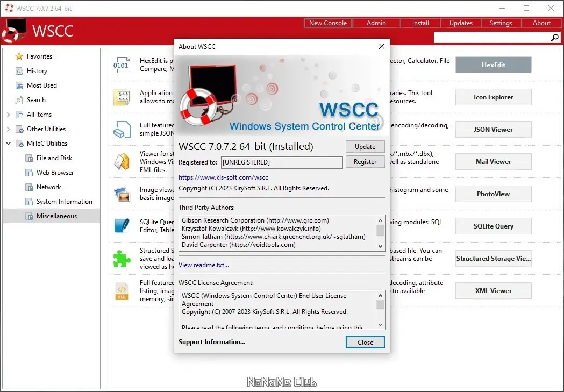Collapse the MiTeC Utilities tree node
The image size is (564, 392).
pos(8,144)
